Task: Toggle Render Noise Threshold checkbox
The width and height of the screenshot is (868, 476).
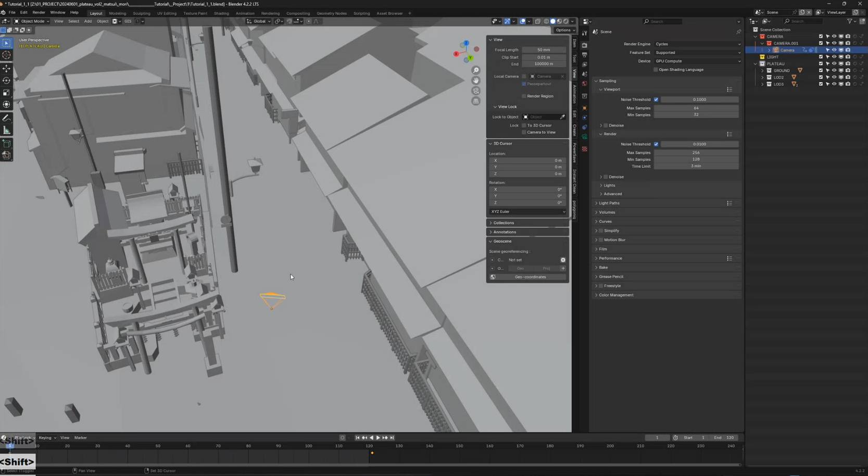Action: [x=656, y=144]
